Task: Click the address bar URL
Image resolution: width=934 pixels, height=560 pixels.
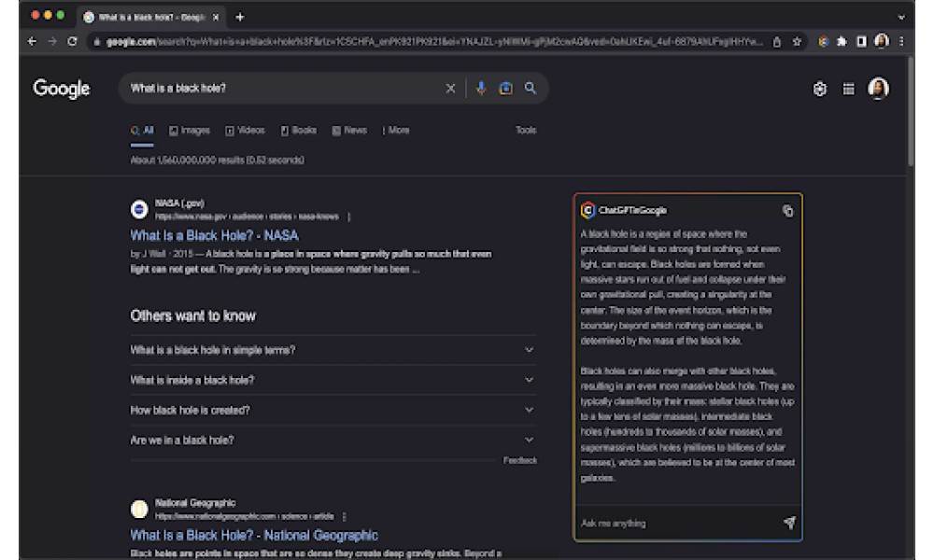Action: pyautogui.click(x=434, y=42)
